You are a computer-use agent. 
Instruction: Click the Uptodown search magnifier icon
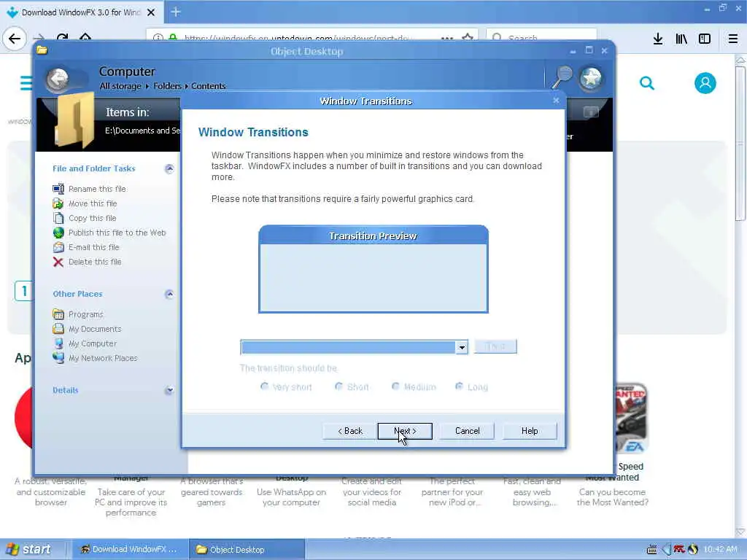pyautogui.click(x=646, y=83)
